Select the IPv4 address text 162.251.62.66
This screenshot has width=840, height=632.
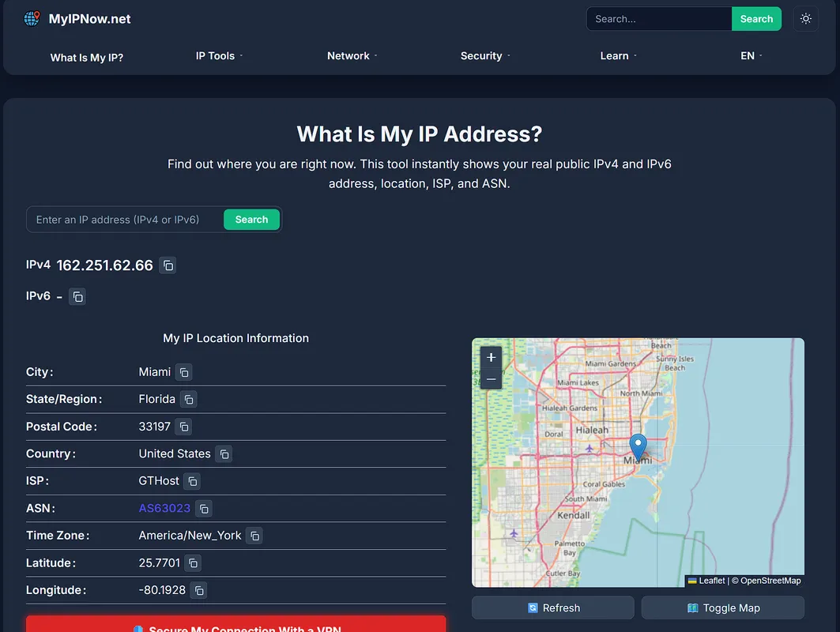pyautogui.click(x=104, y=265)
